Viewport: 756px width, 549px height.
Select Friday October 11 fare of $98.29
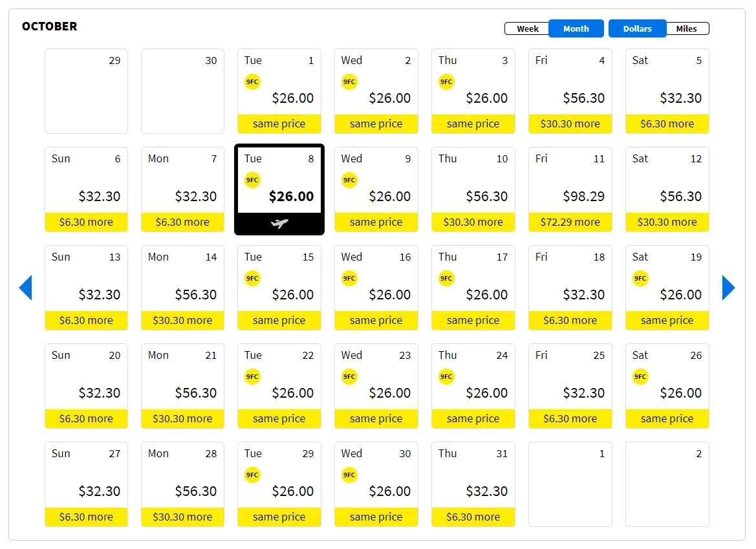coord(570,189)
